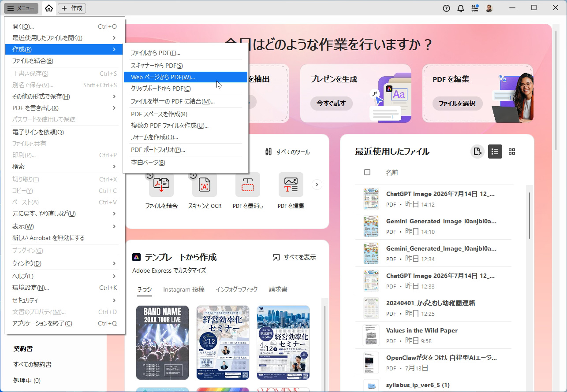The height and width of the screenshot is (392, 567).
Task: Select PDF スペースを作成 in submenu
Action: click(186, 114)
